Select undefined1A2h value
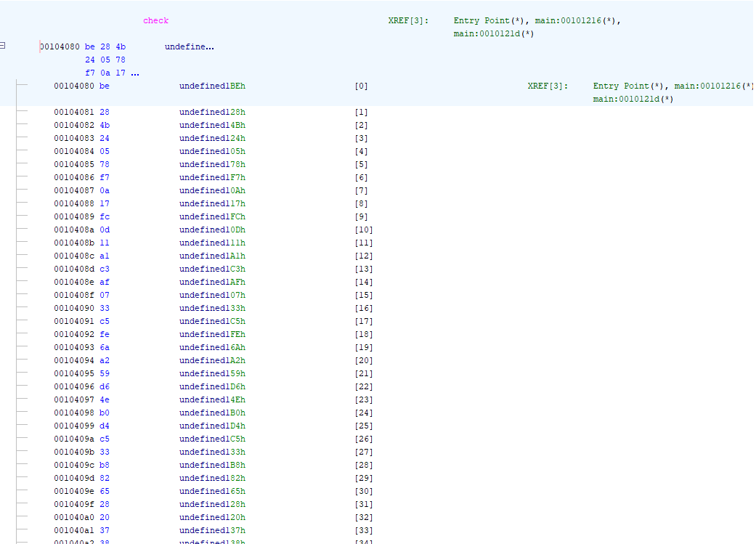The image size is (756, 544). 212,360
